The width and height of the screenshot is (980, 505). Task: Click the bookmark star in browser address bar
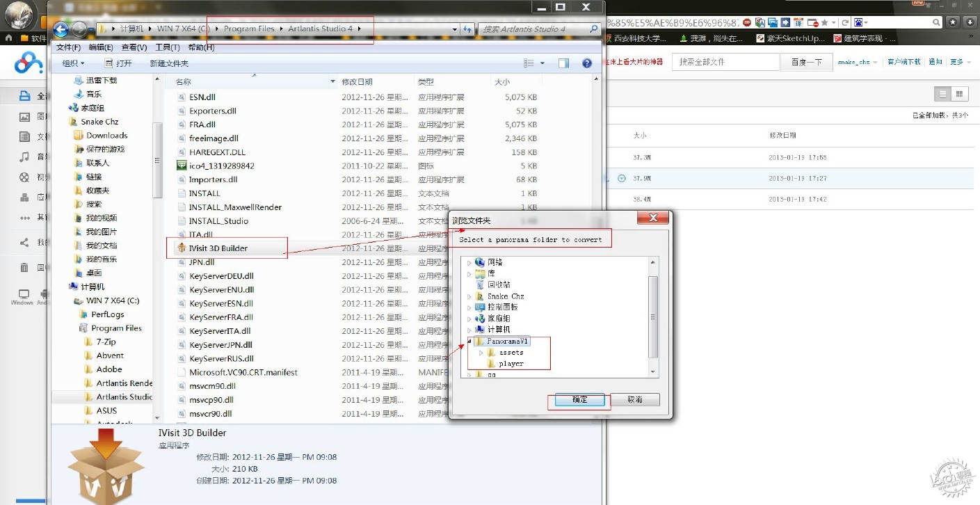point(824,22)
